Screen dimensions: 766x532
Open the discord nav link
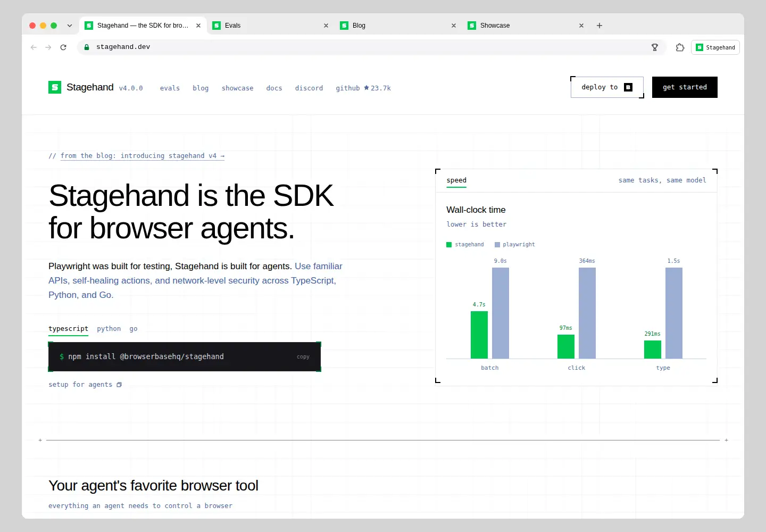pos(309,88)
